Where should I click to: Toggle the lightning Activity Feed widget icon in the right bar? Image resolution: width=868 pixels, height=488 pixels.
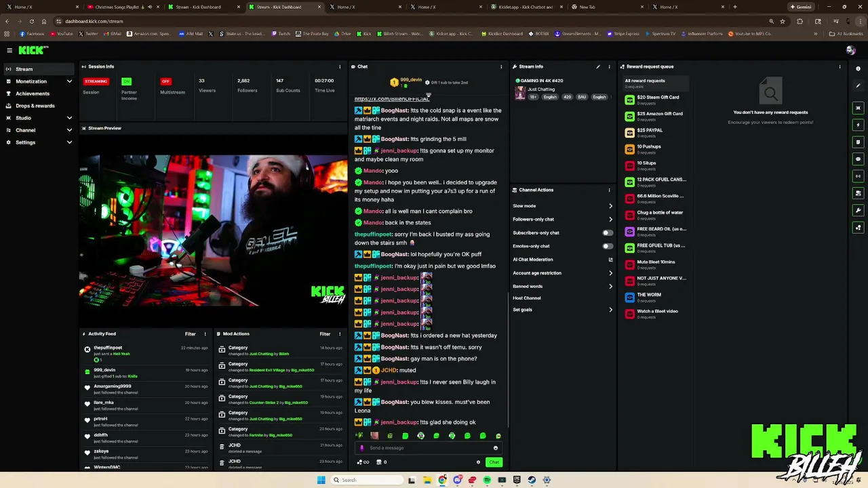tap(858, 125)
